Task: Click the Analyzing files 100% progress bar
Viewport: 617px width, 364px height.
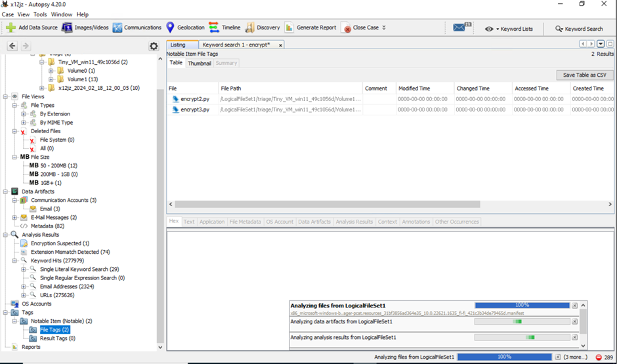Action: tap(522, 306)
